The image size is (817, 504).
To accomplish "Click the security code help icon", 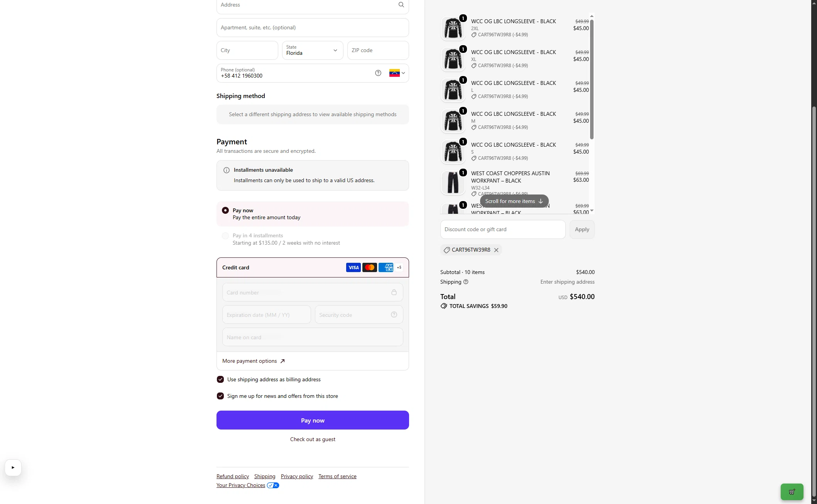I will 394,315.
